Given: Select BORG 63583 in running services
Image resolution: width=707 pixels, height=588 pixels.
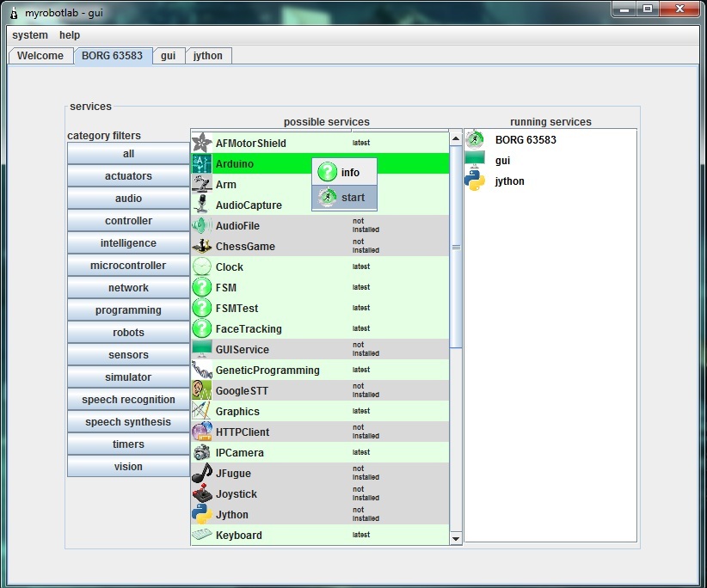Looking at the screenshot, I should point(526,140).
